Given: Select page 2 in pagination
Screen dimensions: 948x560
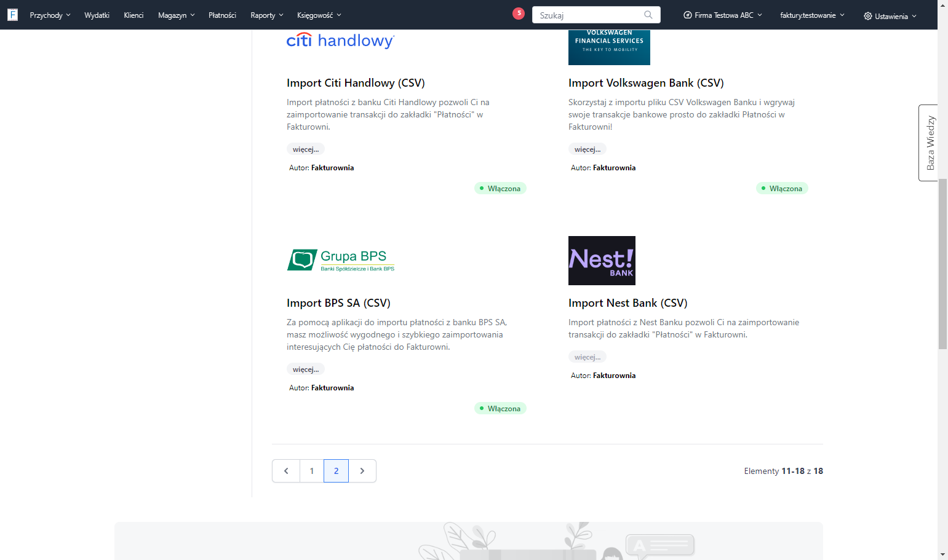Looking at the screenshot, I should [x=336, y=471].
